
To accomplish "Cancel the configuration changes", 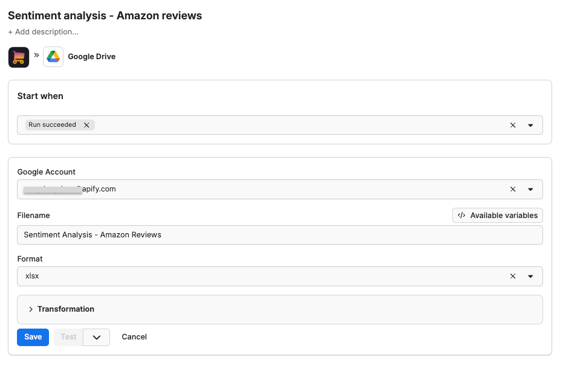I will pos(134,336).
